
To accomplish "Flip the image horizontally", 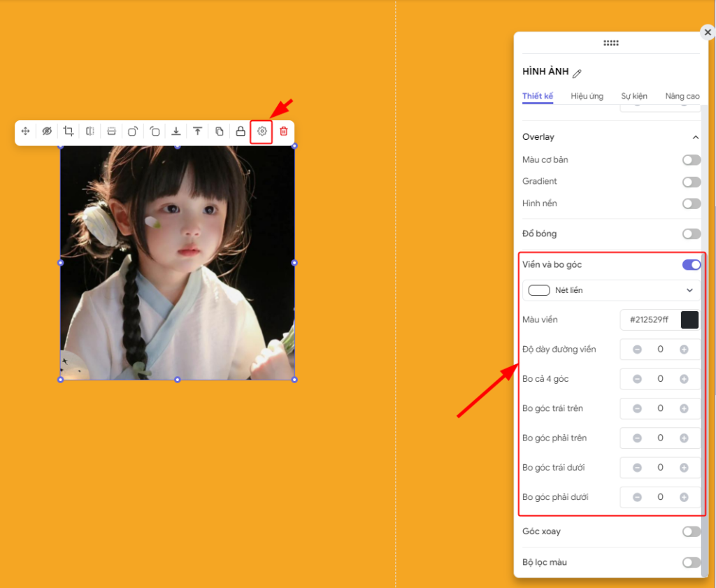I will coord(90,131).
